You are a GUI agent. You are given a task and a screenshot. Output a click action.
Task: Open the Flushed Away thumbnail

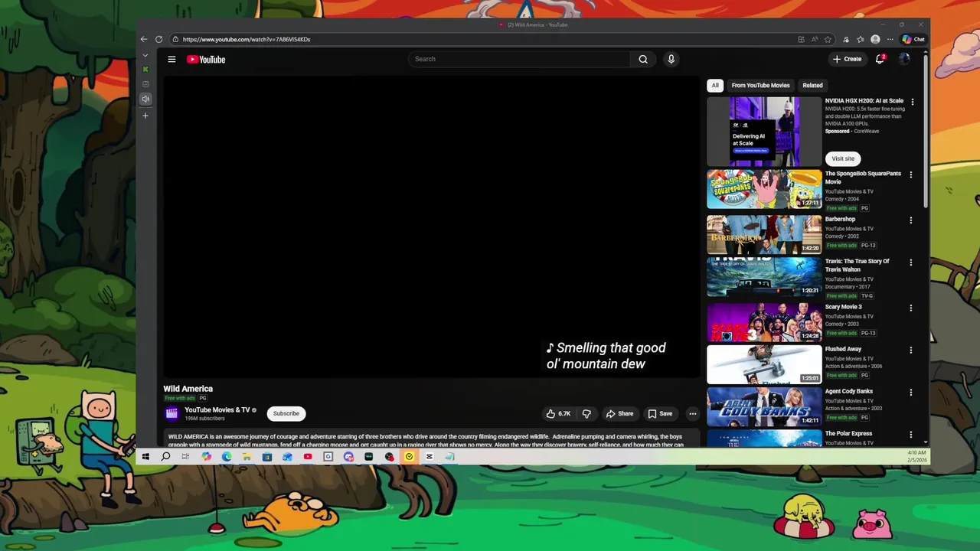(x=764, y=364)
